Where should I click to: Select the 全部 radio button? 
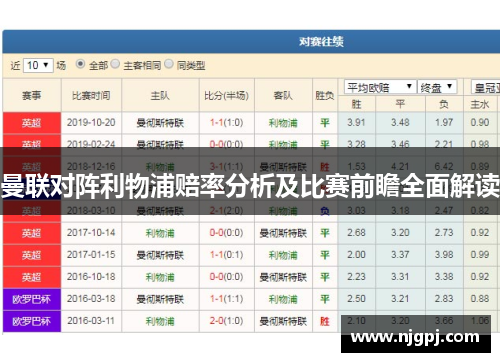click(x=80, y=64)
